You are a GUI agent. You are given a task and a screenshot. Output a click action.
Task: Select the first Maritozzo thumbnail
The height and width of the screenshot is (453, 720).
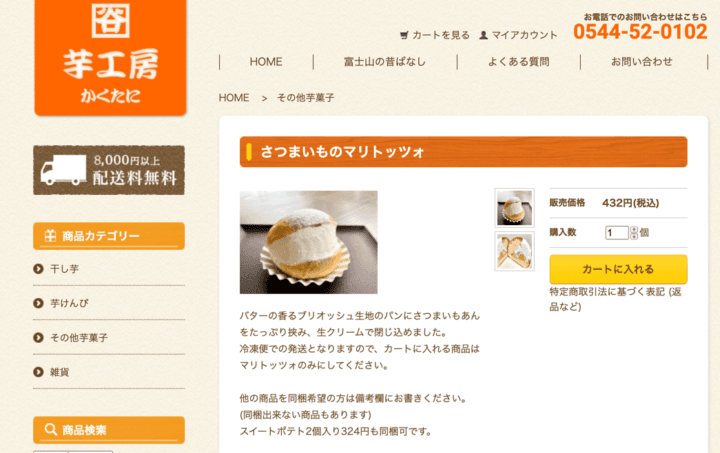tap(514, 207)
